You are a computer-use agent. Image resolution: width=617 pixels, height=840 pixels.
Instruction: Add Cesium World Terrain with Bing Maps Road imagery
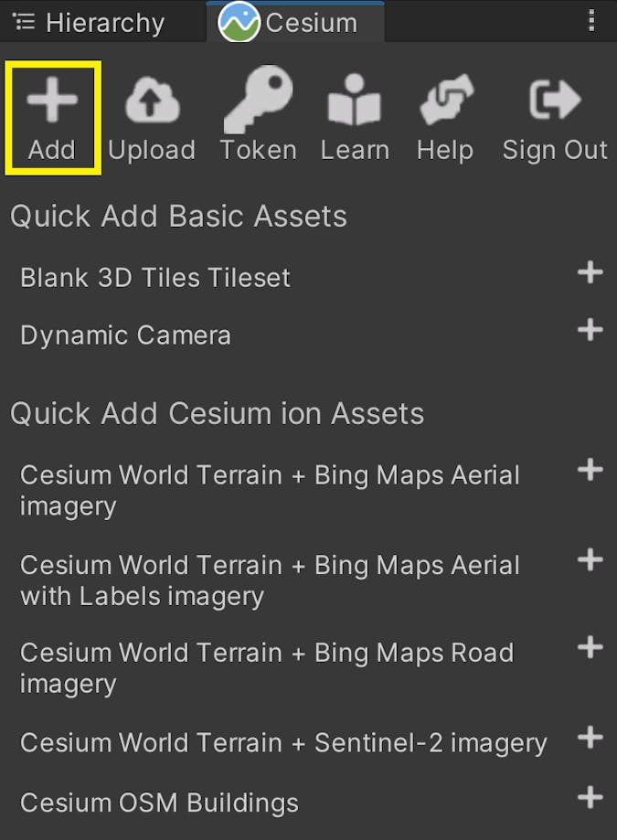(590, 646)
